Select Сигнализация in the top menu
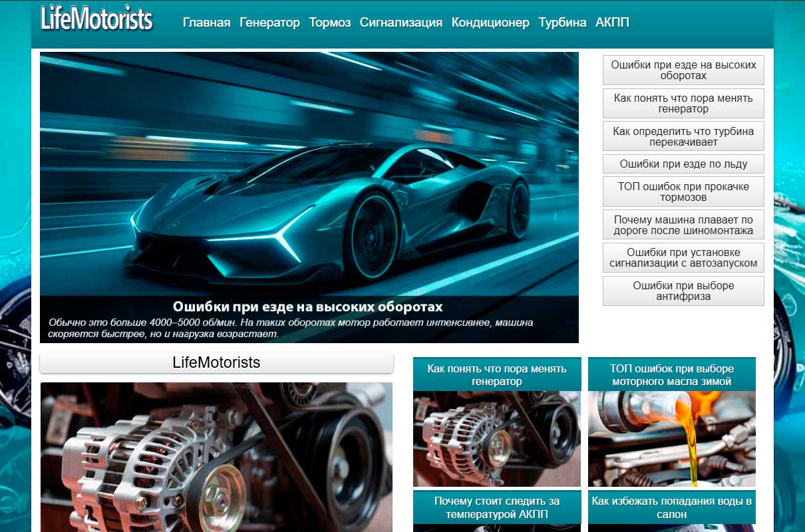Screen dimensions: 805x532 401,23
